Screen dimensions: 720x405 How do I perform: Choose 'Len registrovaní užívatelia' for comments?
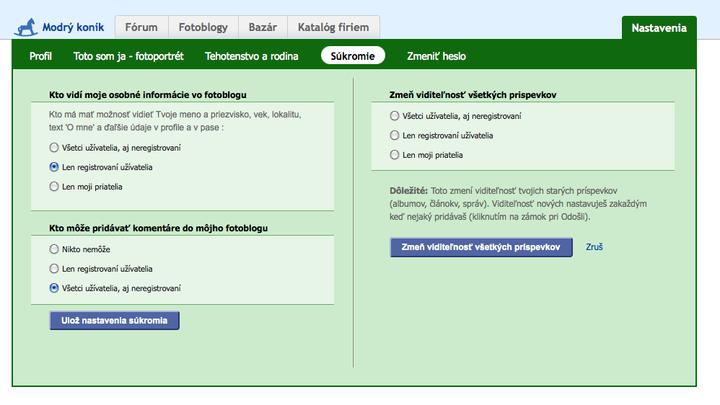[54, 268]
